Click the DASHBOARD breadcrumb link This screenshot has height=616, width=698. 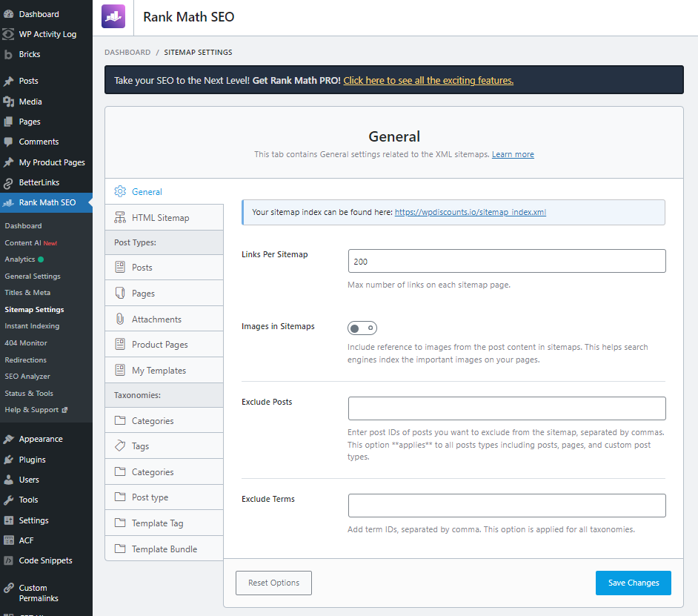click(127, 52)
